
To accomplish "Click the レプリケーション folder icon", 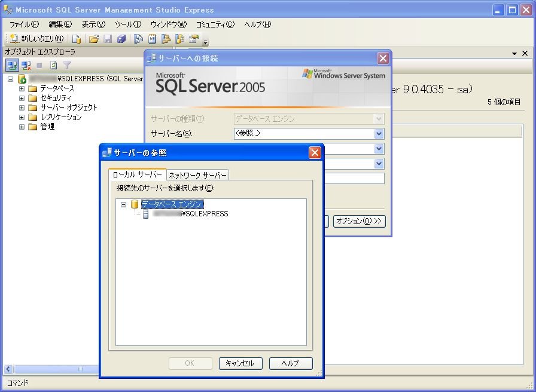I will [x=32, y=118].
